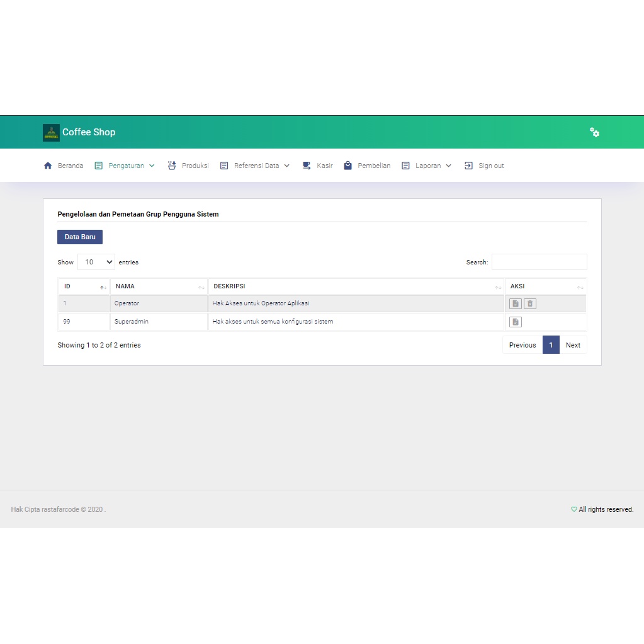Click the Produksi pot icon
This screenshot has width=644, height=644.
pyautogui.click(x=172, y=166)
